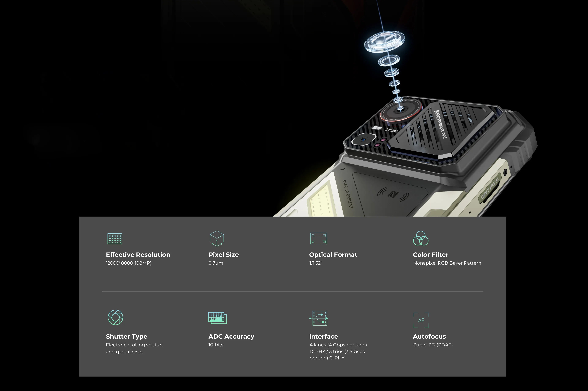Click the Shutter Type aperture icon
The image size is (588, 391).
(x=115, y=317)
